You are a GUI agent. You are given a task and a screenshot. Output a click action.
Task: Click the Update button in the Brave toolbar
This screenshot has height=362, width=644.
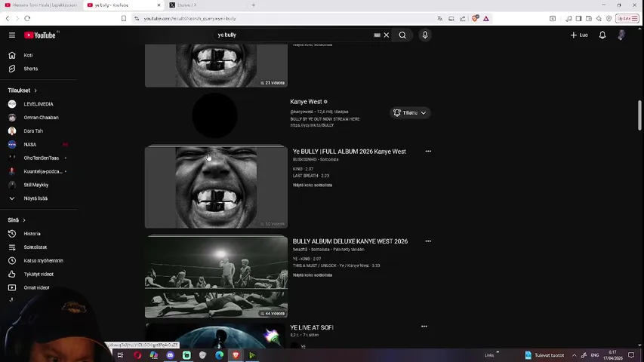coord(627,18)
